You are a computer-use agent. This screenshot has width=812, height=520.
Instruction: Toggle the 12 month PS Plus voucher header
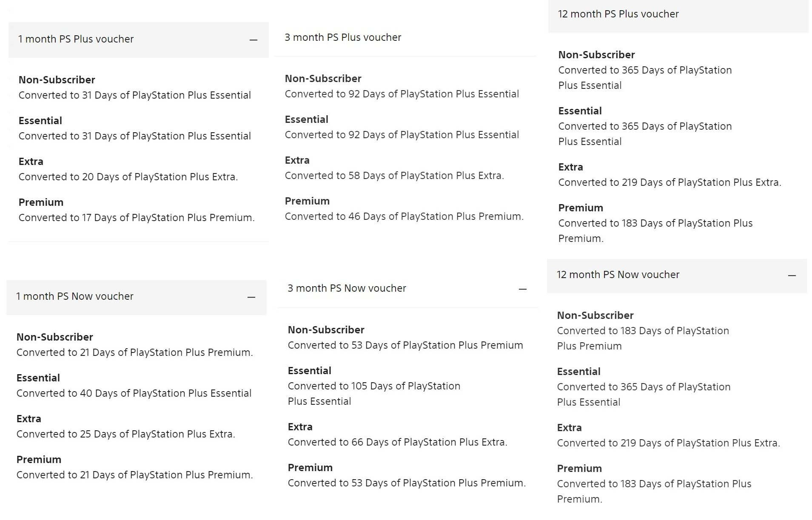(618, 14)
